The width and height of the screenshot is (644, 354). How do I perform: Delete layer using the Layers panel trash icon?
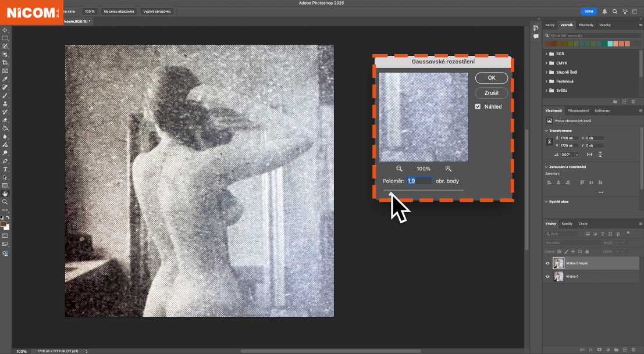[633, 350]
